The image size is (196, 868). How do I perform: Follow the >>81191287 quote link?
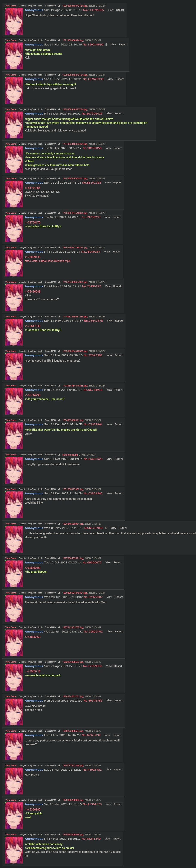coord(32,188)
